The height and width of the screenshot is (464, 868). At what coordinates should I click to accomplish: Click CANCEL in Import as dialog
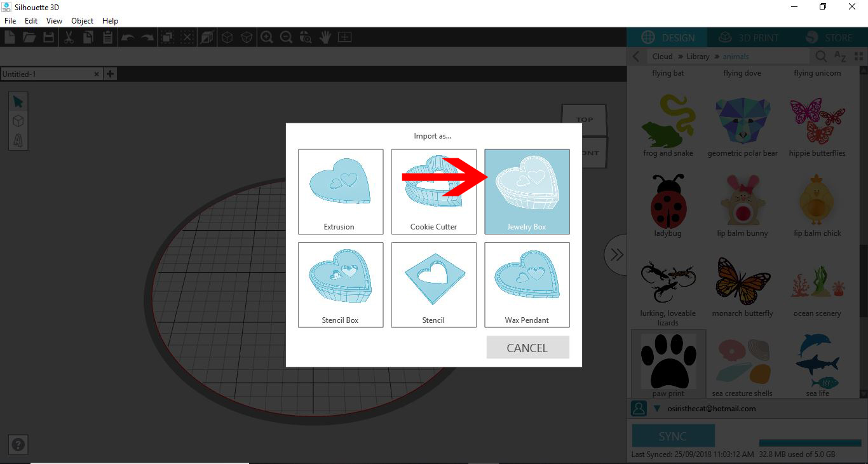coord(527,348)
